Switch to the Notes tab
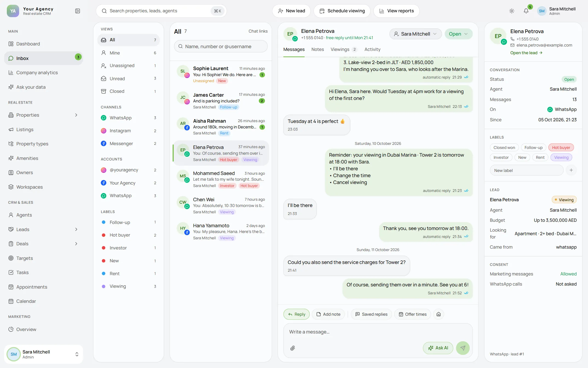 318,49
